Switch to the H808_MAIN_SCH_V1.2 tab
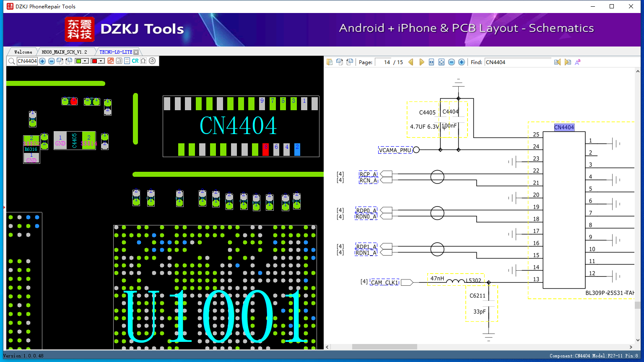The width and height of the screenshot is (644, 362). click(x=65, y=52)
